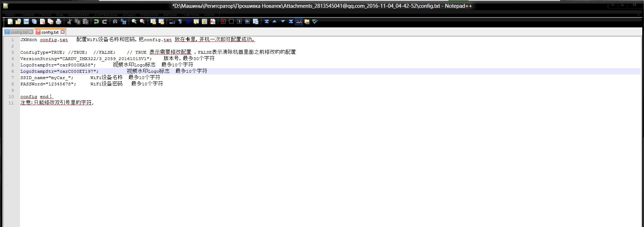Open the Файл menu
Image resolution: width=644 pixels, height=227 pixels.
pyautogui.click(x=10, y=14)
